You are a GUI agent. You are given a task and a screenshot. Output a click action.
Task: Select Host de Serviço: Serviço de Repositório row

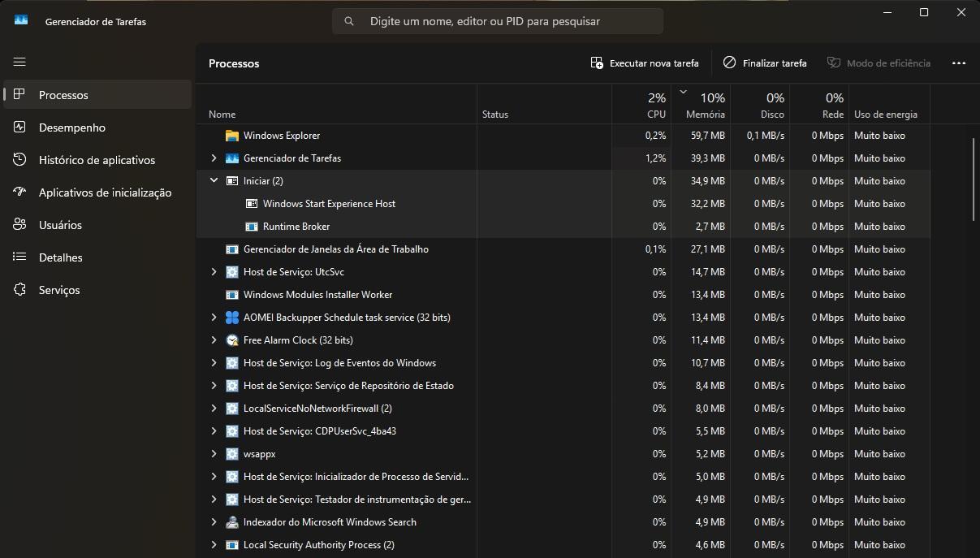point(563,386)
